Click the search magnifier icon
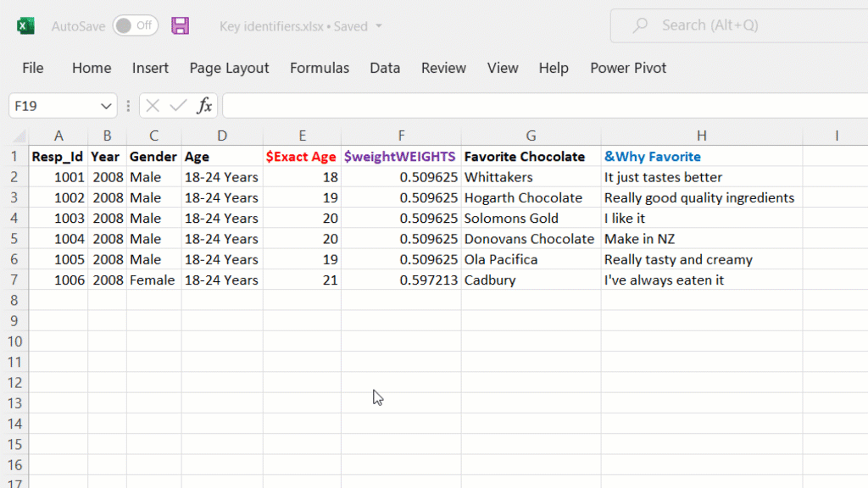The height and width of the screenshot is (488, 868). pos(640,25)
